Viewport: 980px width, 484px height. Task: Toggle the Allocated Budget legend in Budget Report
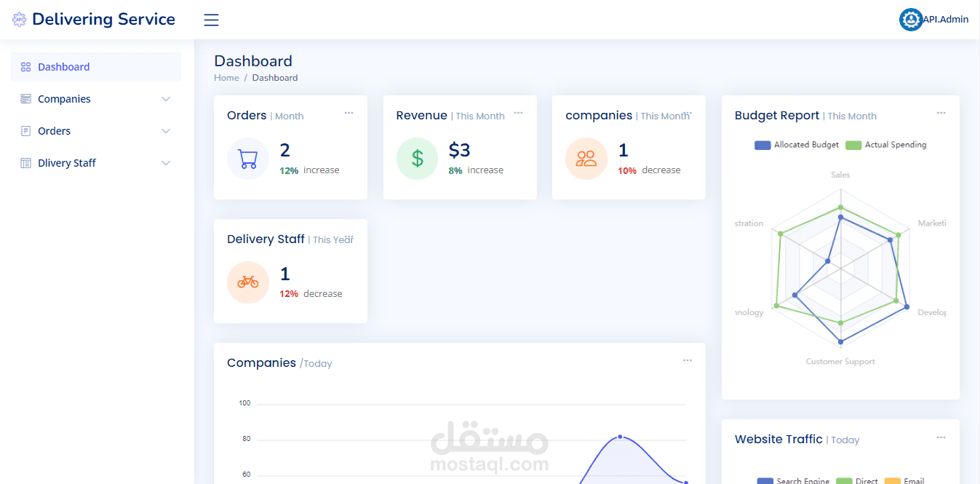[x=796, y=145]
